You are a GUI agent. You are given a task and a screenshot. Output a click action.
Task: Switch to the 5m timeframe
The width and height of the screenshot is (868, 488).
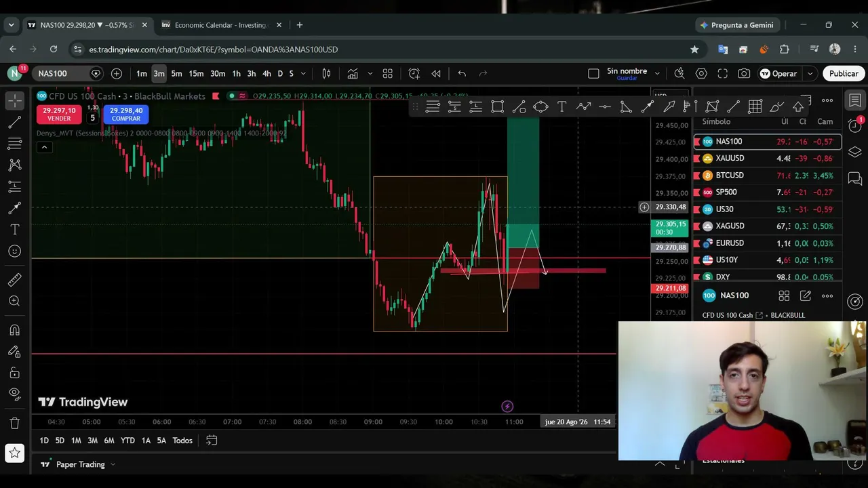(176, 73)
